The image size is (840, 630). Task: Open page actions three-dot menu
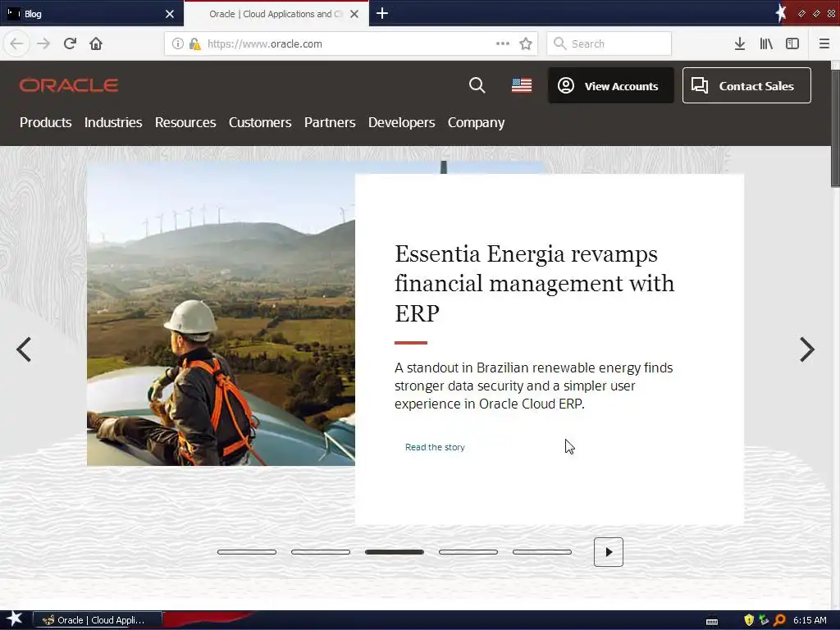point(503,43)
